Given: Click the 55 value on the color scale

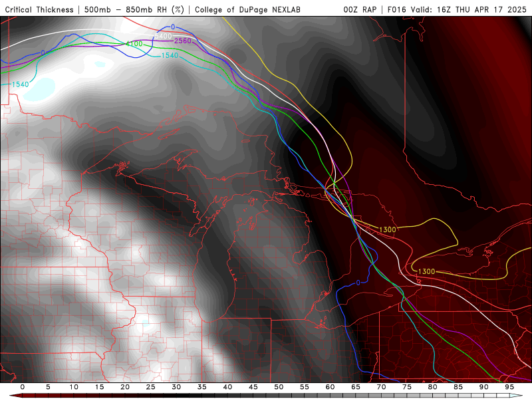Looking at the screenshot, I should click(x=305, y=387).
